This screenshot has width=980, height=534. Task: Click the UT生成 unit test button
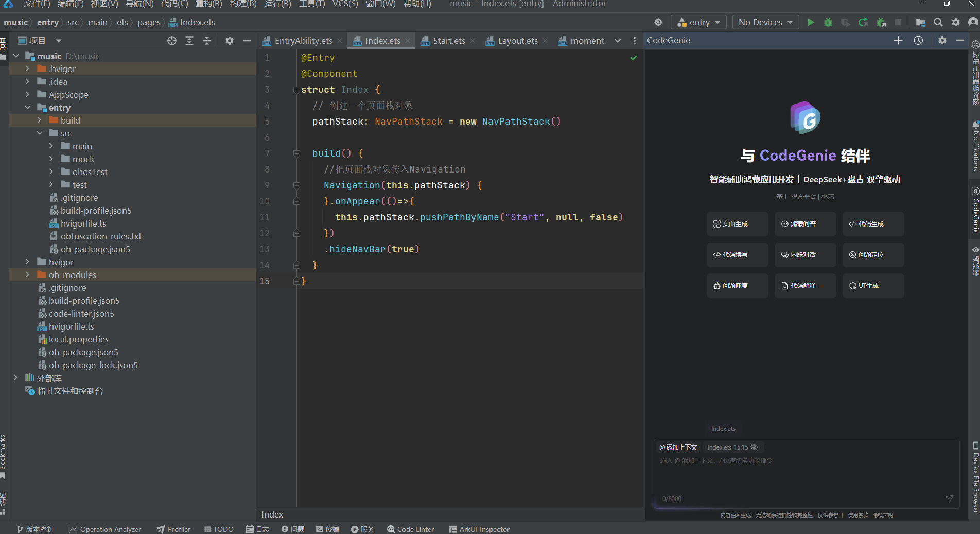coord(873,286)
